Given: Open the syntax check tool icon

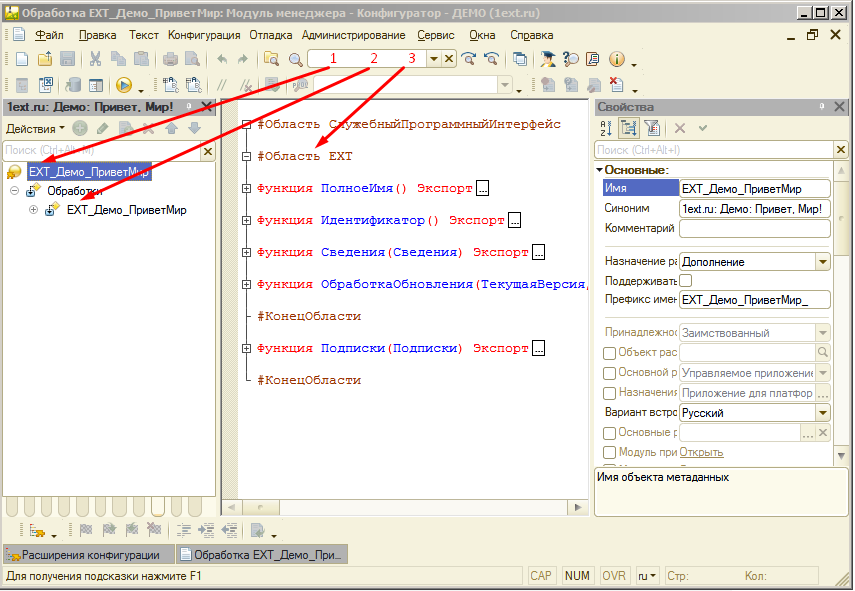Looking at the screenshot, I should click(x=272, y=83).
